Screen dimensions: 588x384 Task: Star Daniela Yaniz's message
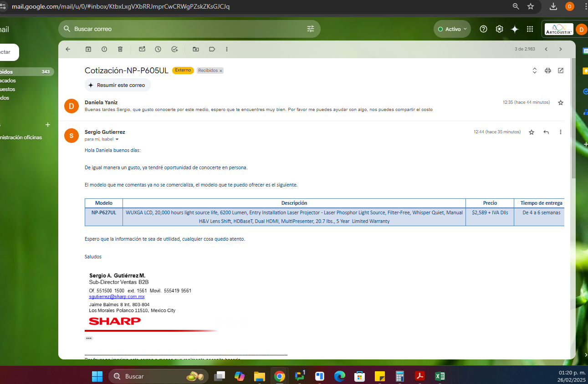(561, 103)
